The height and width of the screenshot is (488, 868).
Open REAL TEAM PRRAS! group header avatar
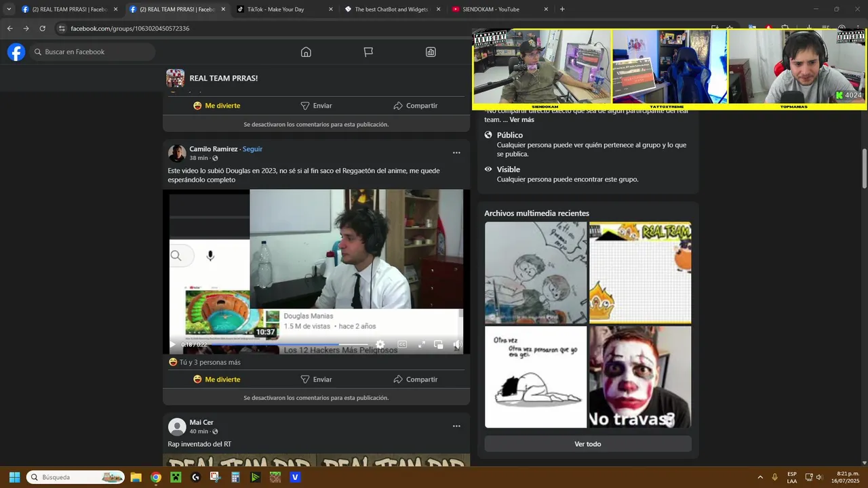[176, 78]
